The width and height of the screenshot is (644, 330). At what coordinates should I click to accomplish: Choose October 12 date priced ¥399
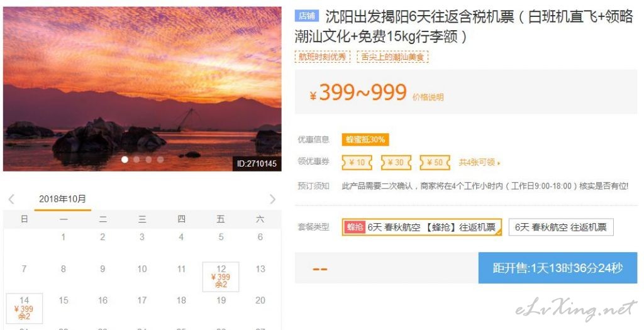[x=221, y=277]
